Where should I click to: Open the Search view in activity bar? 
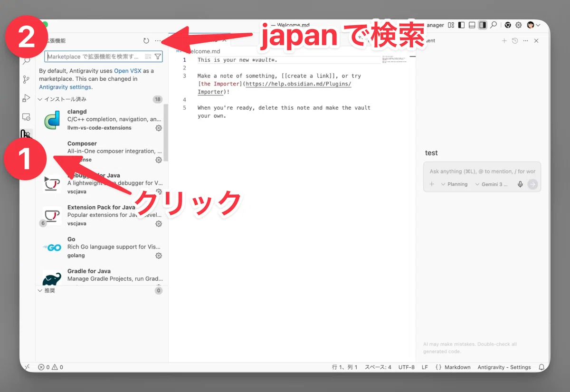27,61
